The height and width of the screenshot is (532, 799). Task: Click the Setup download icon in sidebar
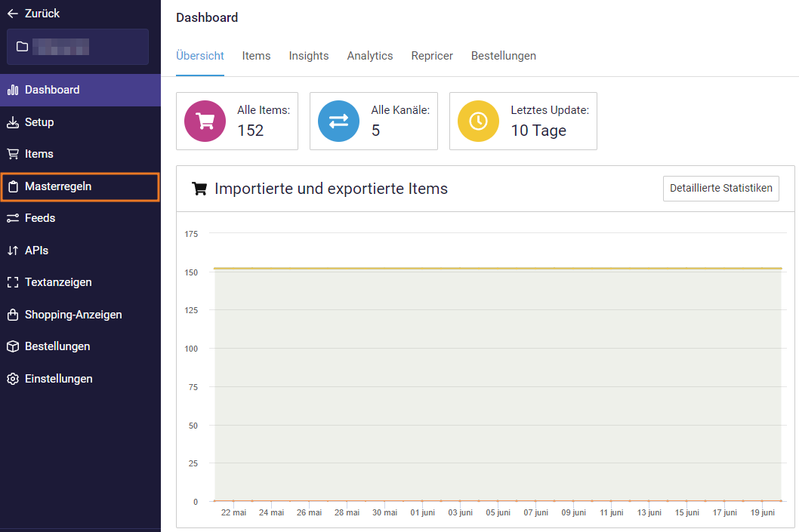pyautogui.click(x=12, y=122)
